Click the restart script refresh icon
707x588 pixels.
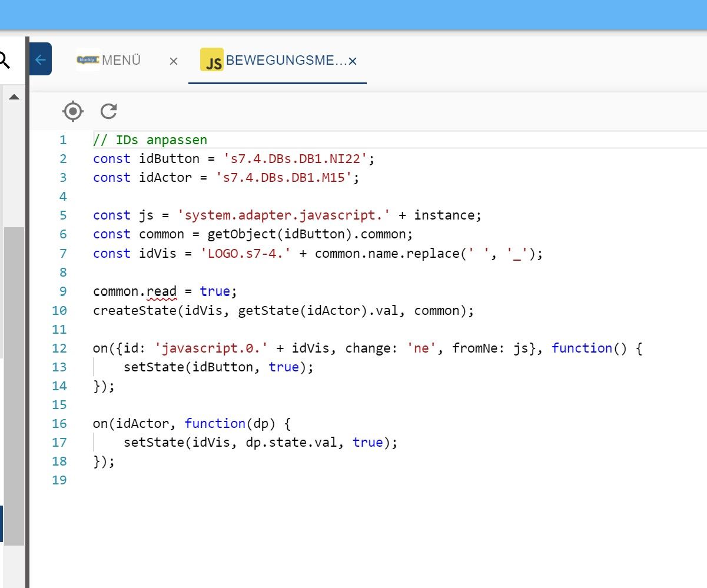(x=109, y=111)
